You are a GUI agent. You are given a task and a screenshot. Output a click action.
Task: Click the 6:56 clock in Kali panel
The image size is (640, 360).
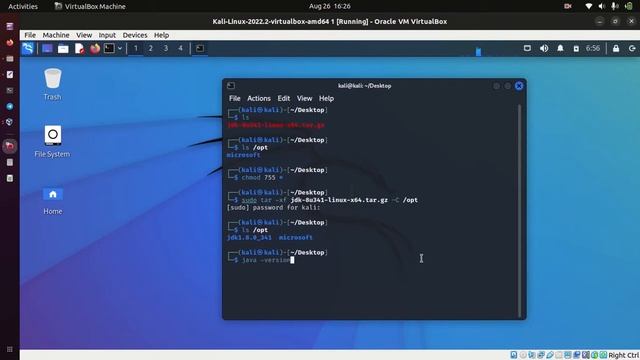593,49
